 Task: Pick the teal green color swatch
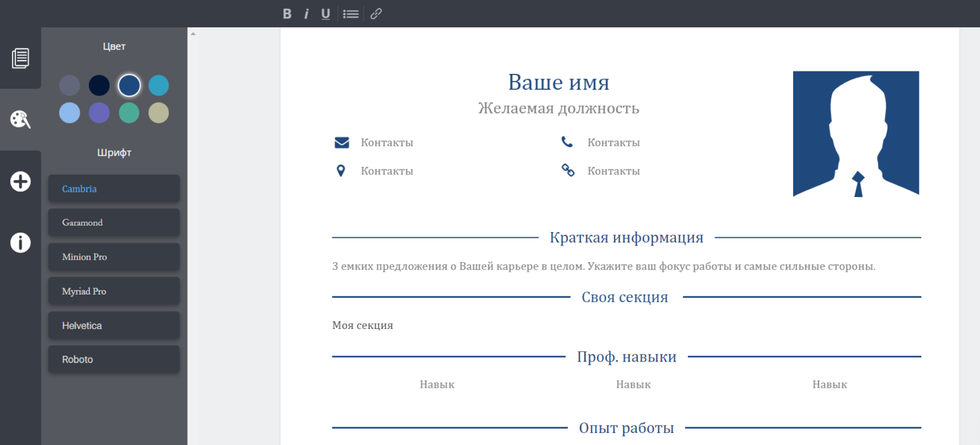(x=129, y=112)
